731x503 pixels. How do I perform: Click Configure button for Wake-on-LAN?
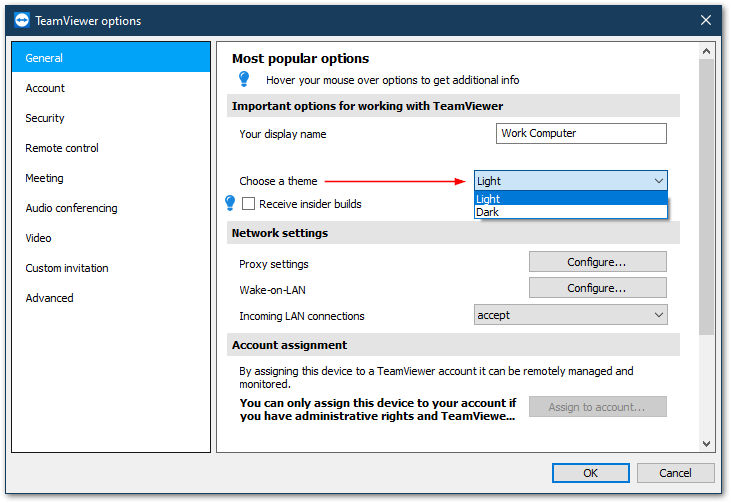click(x=597, y=288)
